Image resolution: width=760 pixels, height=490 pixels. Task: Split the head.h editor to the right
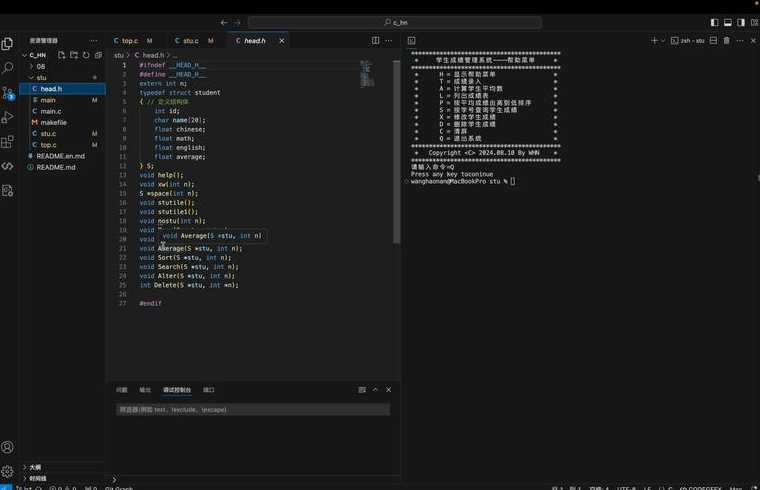376,41
